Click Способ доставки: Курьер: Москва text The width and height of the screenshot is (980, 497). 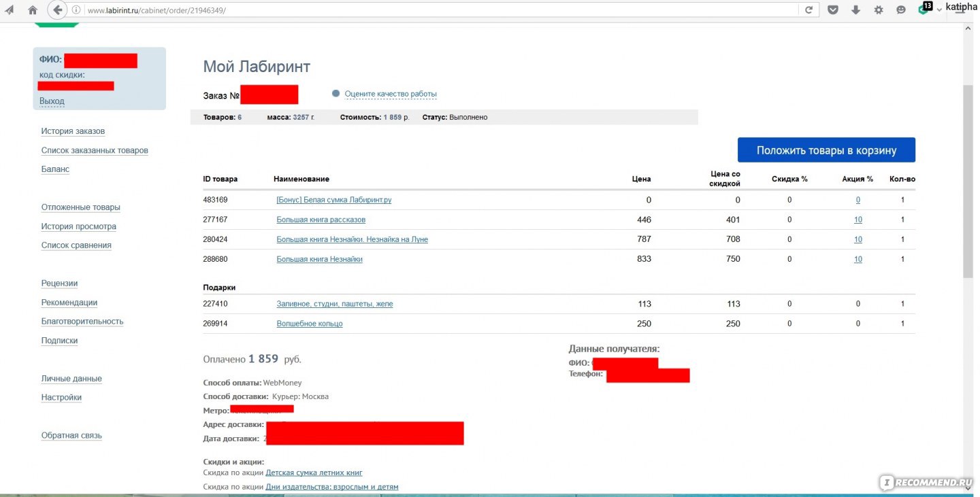[266, 396]
